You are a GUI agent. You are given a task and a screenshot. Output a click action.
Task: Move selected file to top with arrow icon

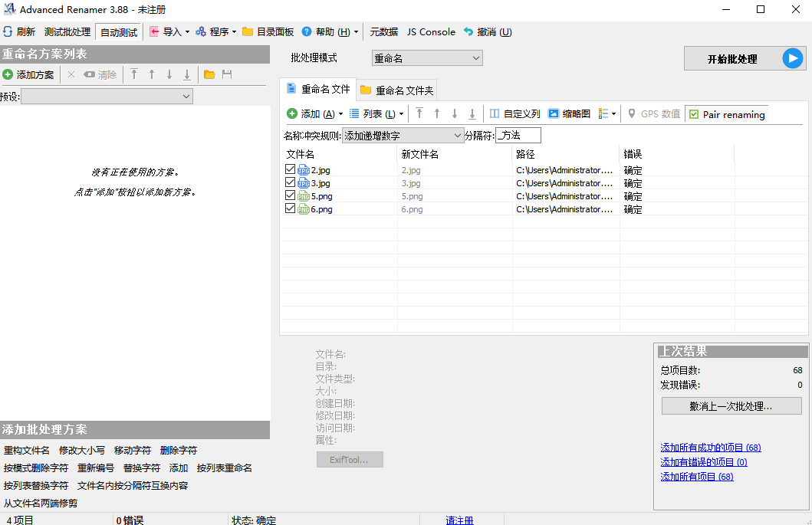(x=419, y=114)
